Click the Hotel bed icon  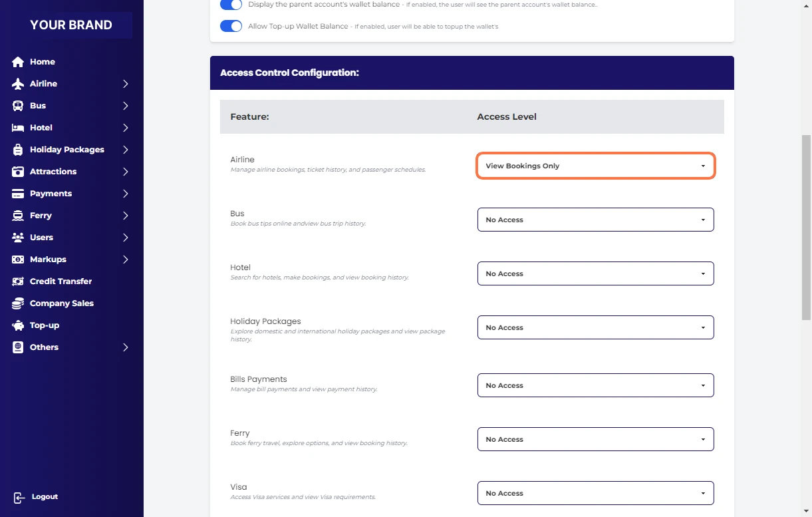click(x=18, y=128)
